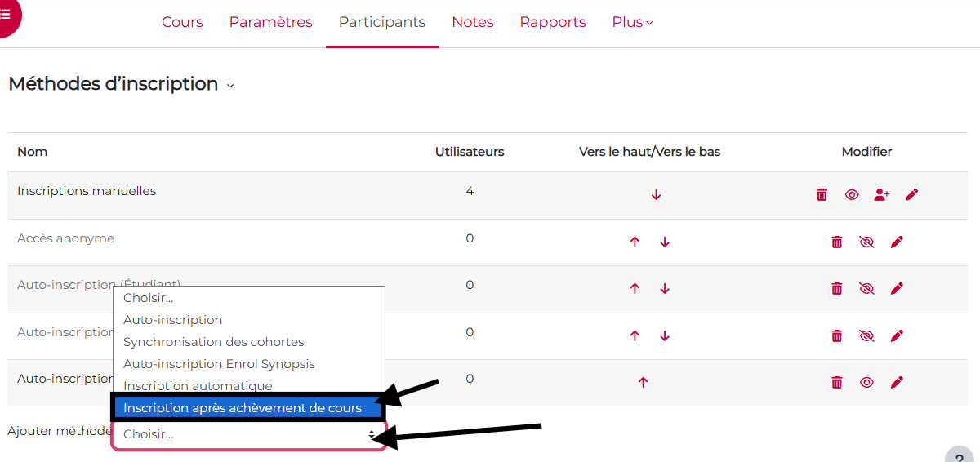This screenshot has width=980, height=462.
Task: Open the red hamburger side menu
Action: click(x=6, y=15)
